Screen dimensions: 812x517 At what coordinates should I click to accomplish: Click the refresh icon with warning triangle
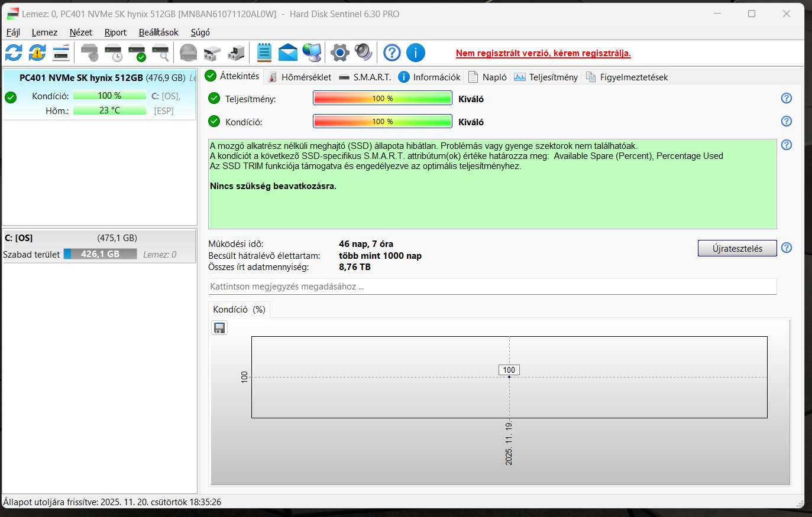tap(37, 53)
